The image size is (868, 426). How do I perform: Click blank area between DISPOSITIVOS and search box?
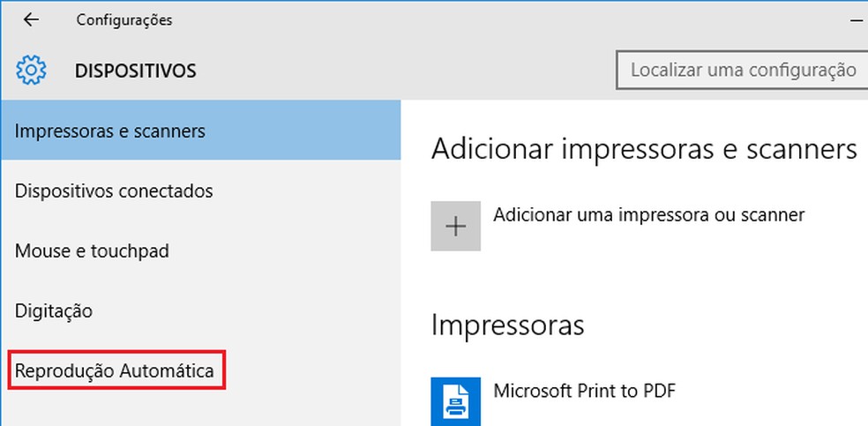pyautogui.click(x=397, y=71)
